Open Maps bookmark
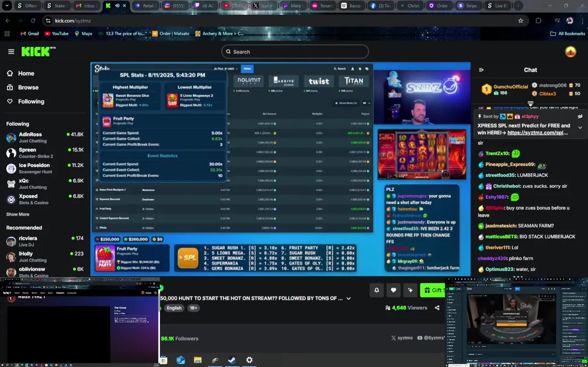This screenshot has height=367, width=588. [83, 34]
